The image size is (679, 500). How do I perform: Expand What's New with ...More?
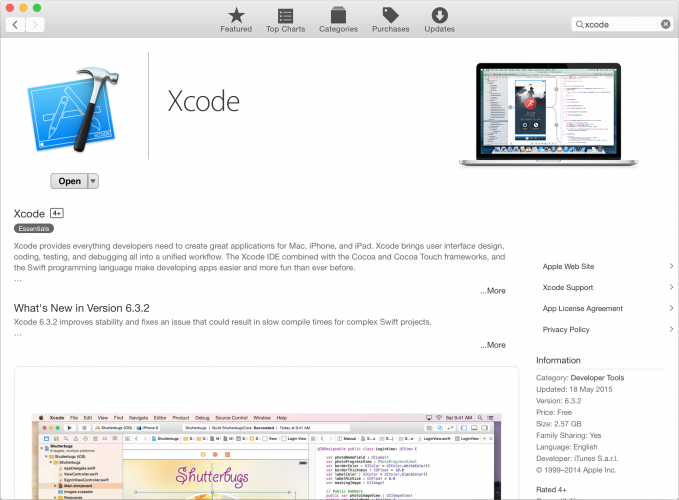pyautogui.click(x=493, y=345)
